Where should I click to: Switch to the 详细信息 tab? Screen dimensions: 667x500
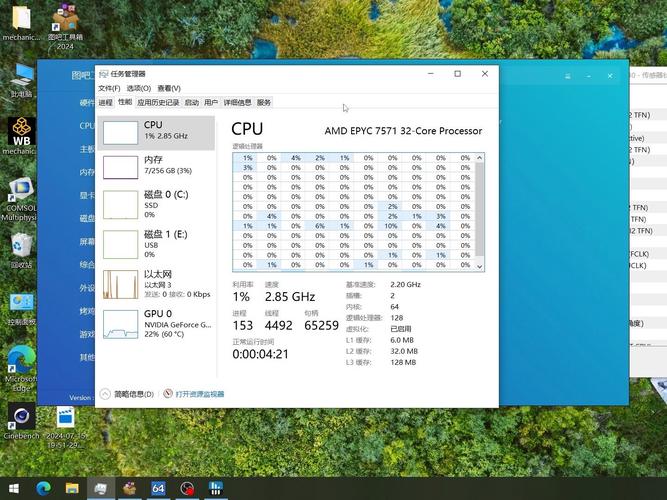[237, 103]
